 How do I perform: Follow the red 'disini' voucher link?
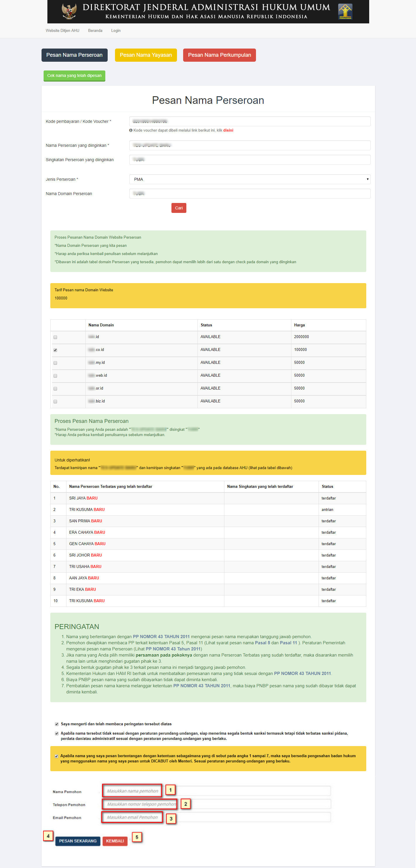tap(228, 130)
